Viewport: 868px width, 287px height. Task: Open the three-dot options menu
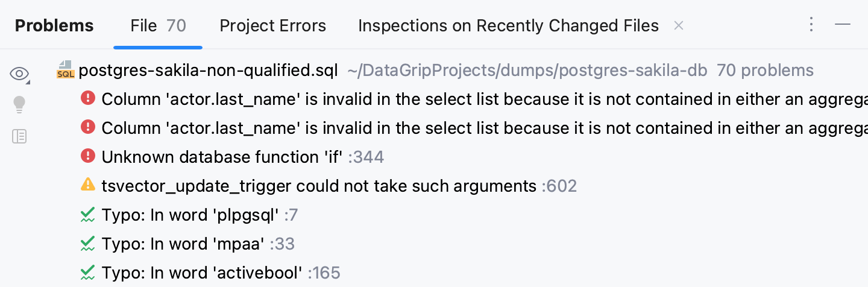pyautogui.click(x=811, y=25)
